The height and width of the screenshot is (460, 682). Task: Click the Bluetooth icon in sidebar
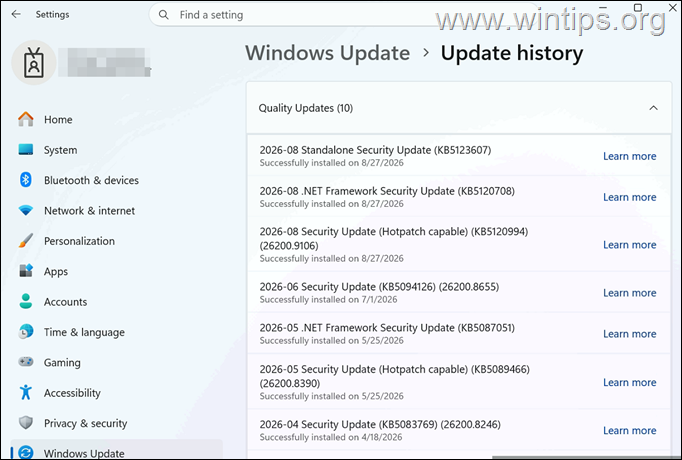pyautogui.click(x=26, y=180)
